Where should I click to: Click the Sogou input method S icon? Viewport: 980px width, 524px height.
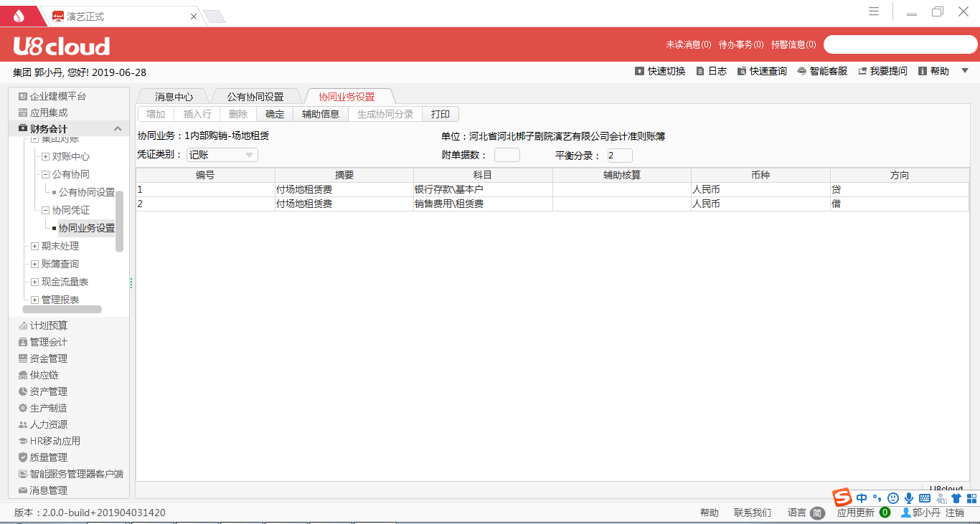(x=842, y=497)
